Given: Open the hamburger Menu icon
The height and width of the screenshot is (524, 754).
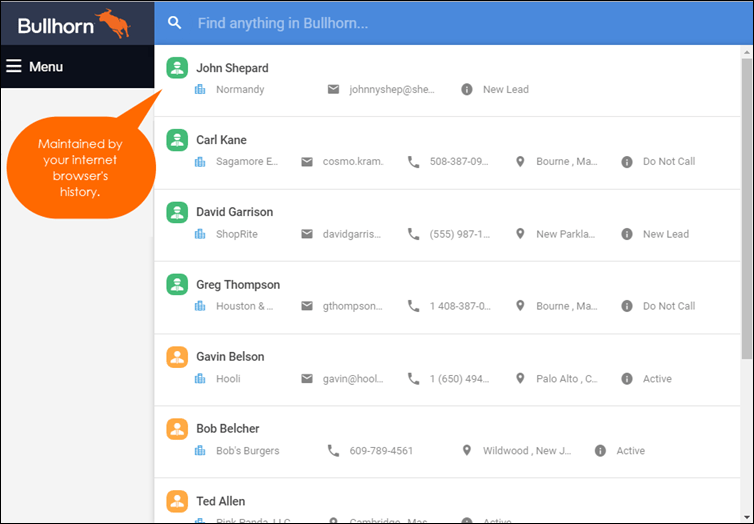Looking at the screenshot, I should tap(13, 66).
